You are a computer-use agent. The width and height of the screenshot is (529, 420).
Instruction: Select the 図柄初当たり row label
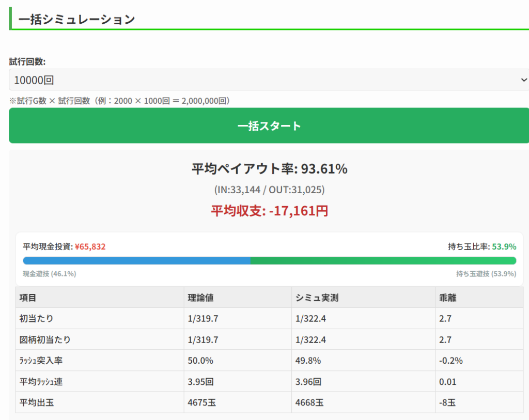click(45, 340)
